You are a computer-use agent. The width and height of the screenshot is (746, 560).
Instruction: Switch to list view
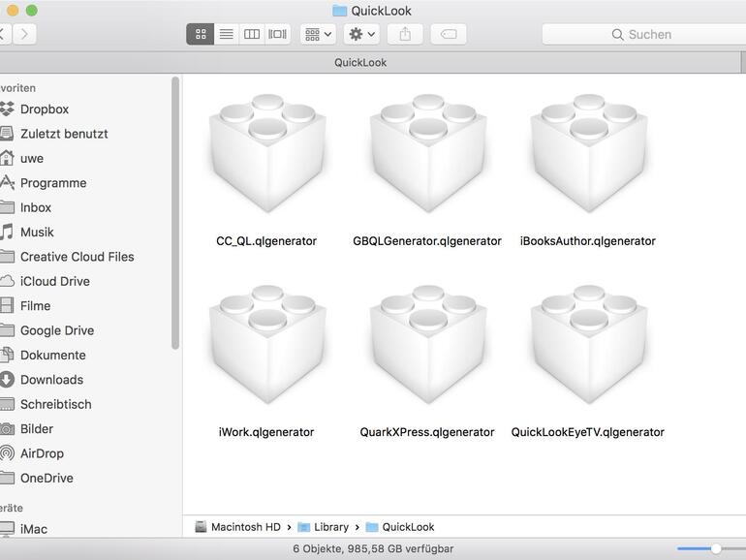click(227, 34)
